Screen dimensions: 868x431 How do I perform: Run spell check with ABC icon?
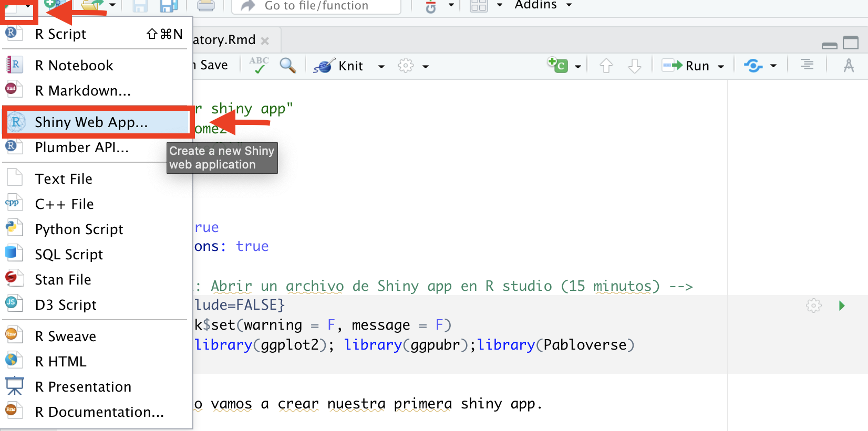tap(259, 65)
